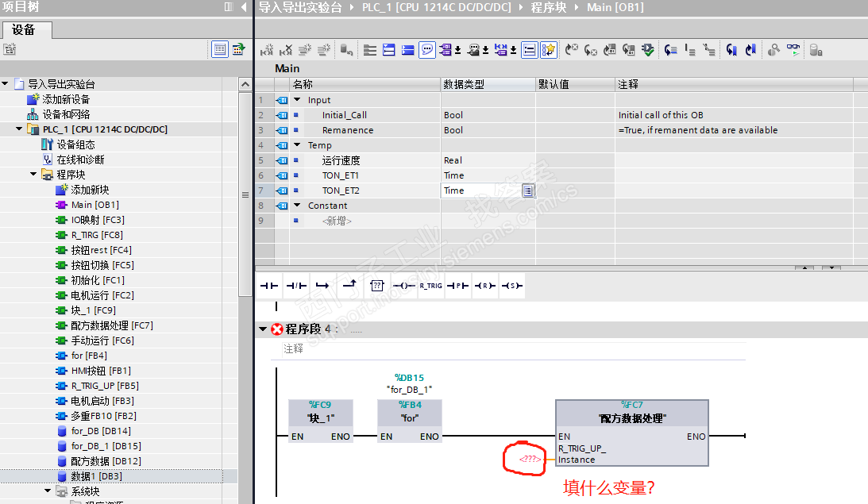Open 在线和诊断 tree item
The width and height of the screenshot is (868, 504).
80,160
